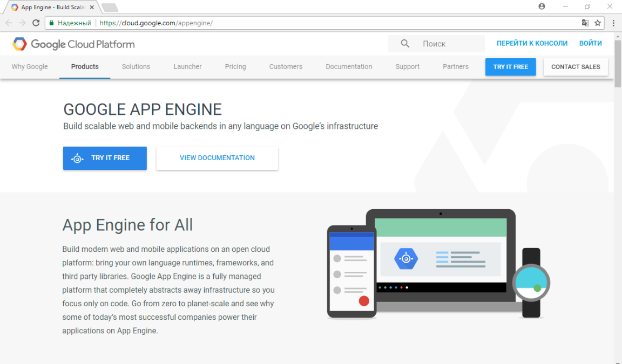Click ПЕРЕЙТИ К КОНСОЛИ link
Image resolution: width=622 pixels, height=364 pixels.
(x=532, y=43)
